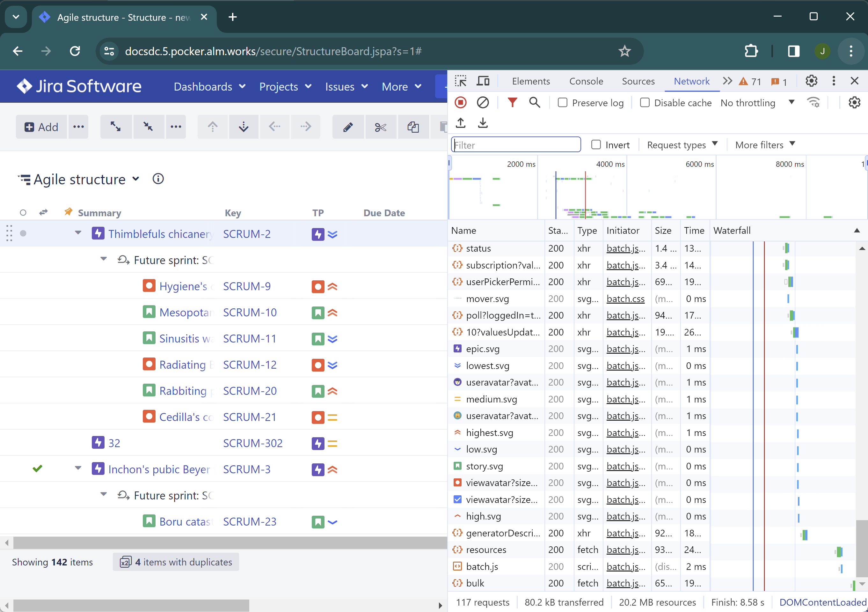Image resolution: width=868 pixels, height=612 pixels.
Task: Toggle the Invert filter checkbox
Action: click(596, 144)
